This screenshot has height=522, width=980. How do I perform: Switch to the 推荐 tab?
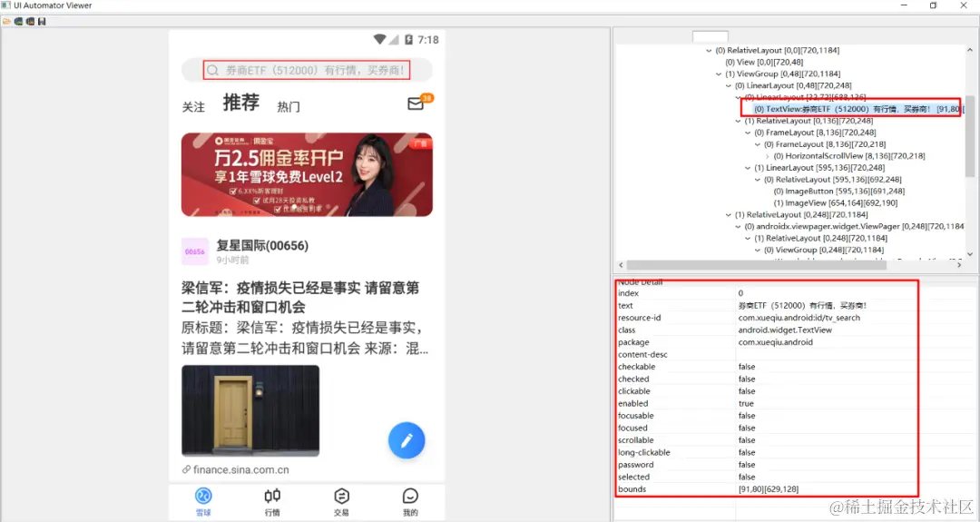coord(241,103)
